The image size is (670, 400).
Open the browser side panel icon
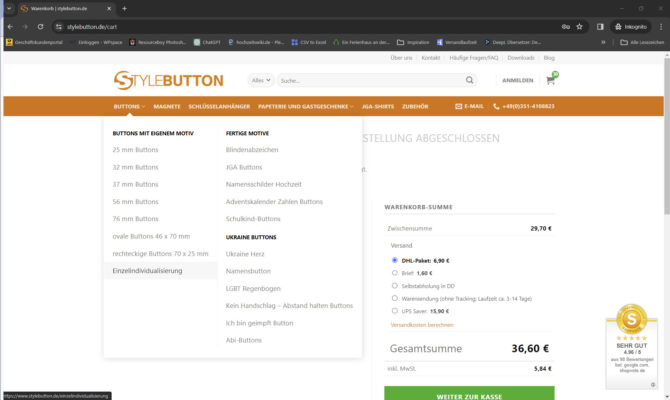pyautogui.click(x=599, y=26)
